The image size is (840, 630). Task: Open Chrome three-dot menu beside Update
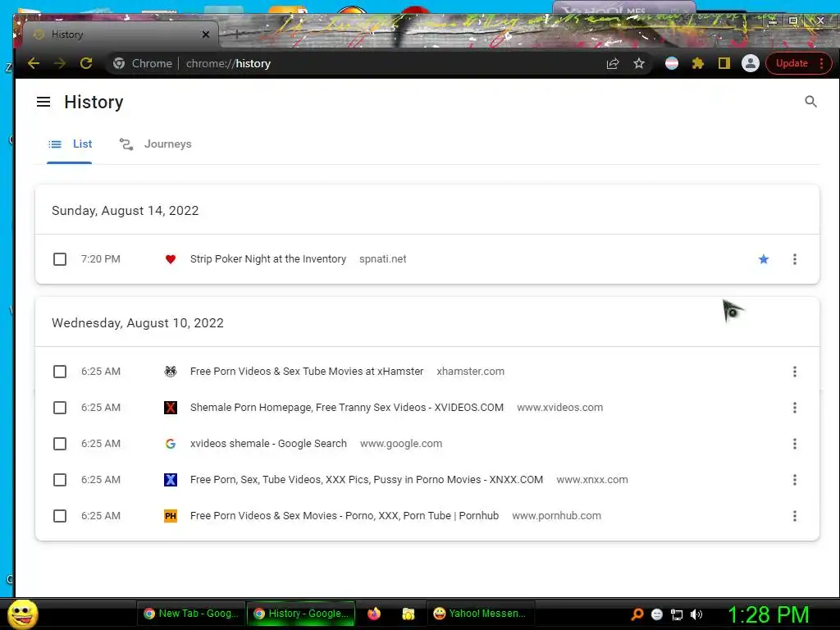[821, 64]
